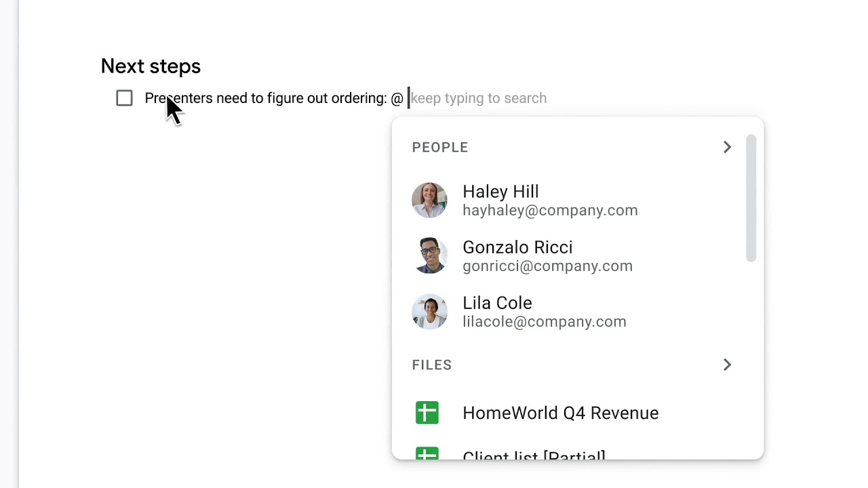Expand the People section arrow
Screen dimensions: 868x488
point(727,147)
